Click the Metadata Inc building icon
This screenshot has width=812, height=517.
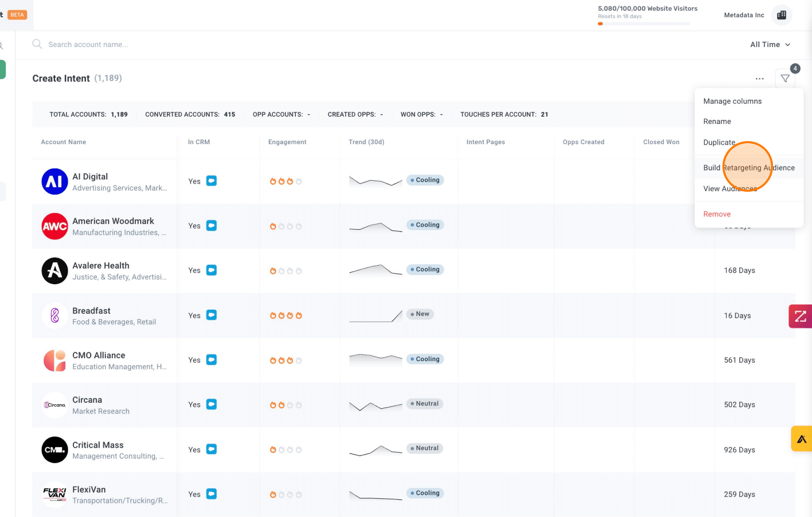click(781, 15)
